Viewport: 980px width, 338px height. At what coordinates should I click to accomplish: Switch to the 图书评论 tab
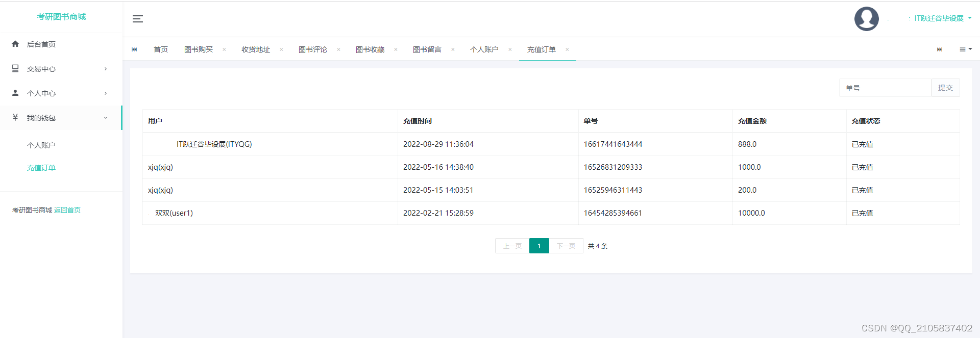click(x=313, y=49)
